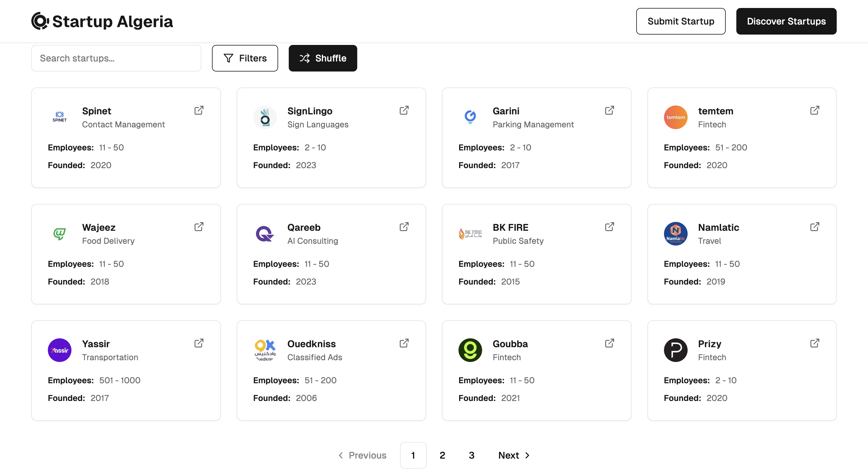The image size is (868, 471).
Task: Select the Qareeb title
Action: 304,227
